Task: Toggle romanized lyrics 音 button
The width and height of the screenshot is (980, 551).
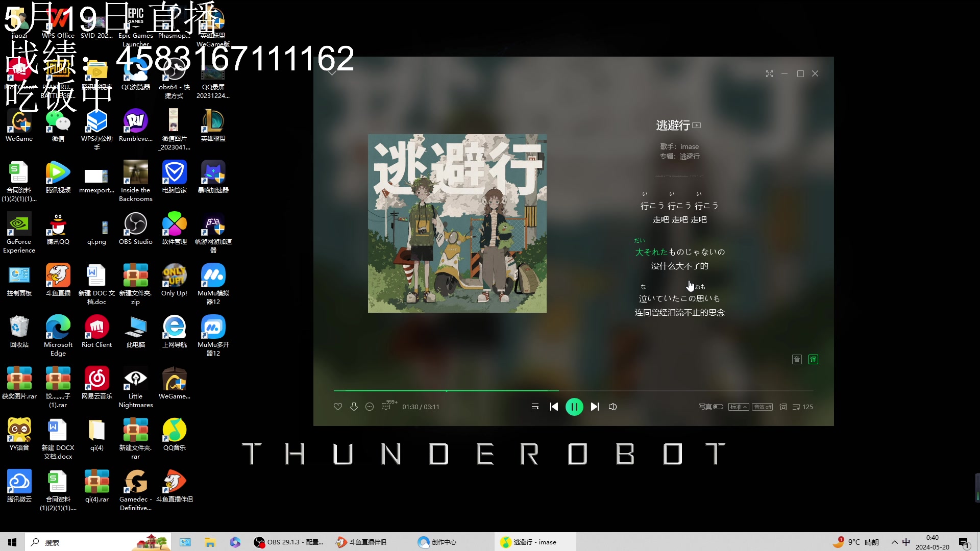Action: tap(797, 360)
